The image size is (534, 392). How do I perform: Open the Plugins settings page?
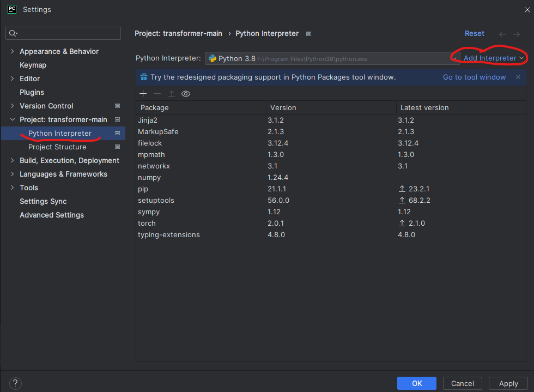click(32, 92)
